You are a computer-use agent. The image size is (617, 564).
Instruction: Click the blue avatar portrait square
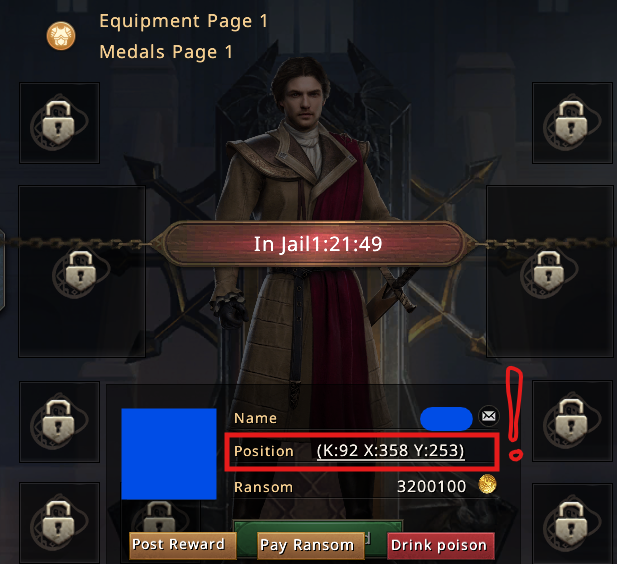click(x=169, y=454)
